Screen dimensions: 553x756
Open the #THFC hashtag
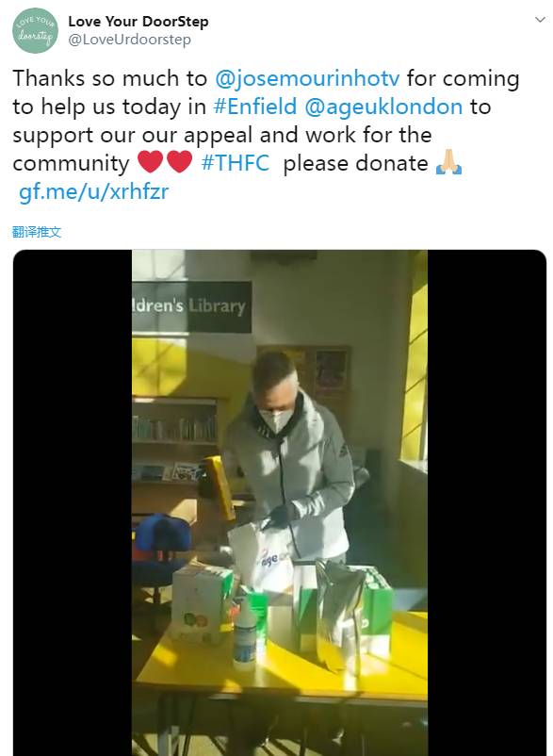pyautogui.click(x=236, y=163)
